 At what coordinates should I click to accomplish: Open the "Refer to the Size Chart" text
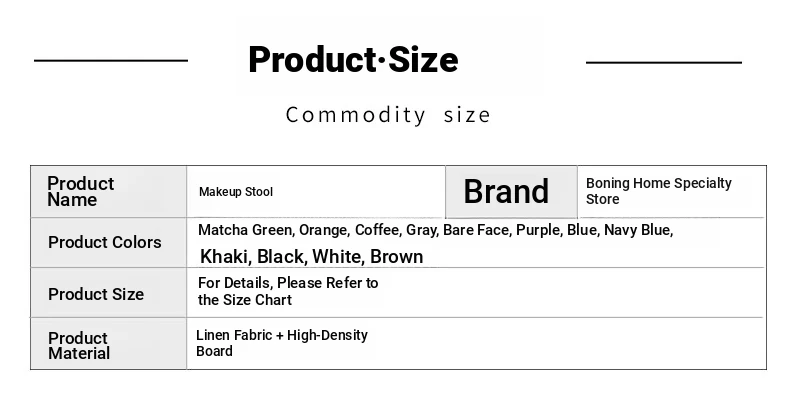coord(288,291)
